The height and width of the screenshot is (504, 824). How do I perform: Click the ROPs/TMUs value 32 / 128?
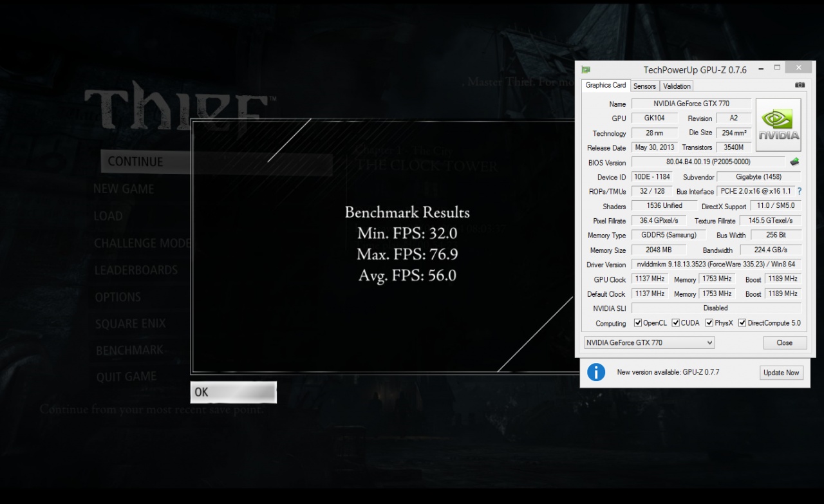(x=651, y=191)
